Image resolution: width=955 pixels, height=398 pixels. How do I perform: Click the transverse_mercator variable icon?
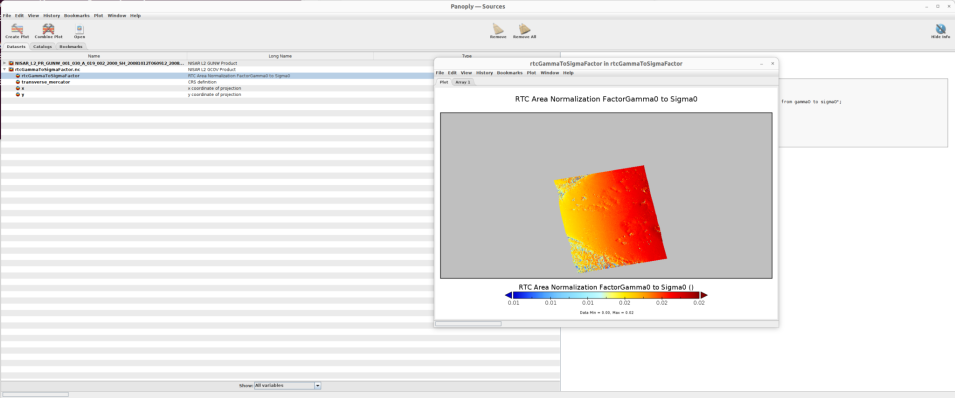pos(18,82)
